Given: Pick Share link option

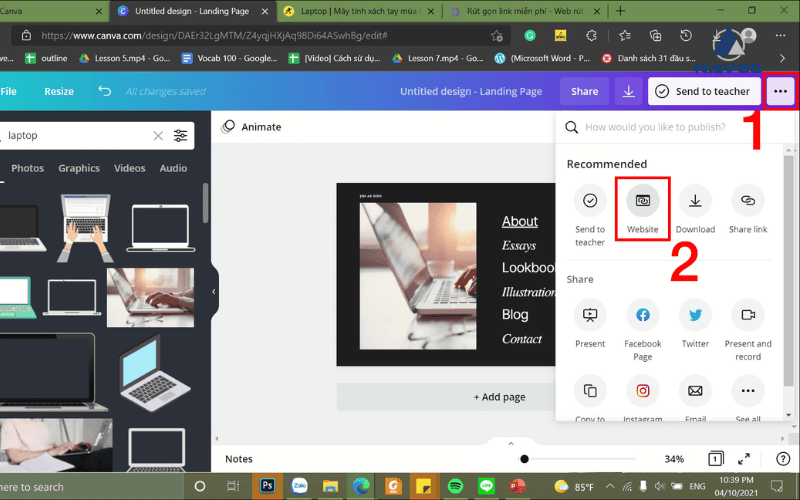Looking at the screenshot, I should pyautogui.click(x=748, y=209).
